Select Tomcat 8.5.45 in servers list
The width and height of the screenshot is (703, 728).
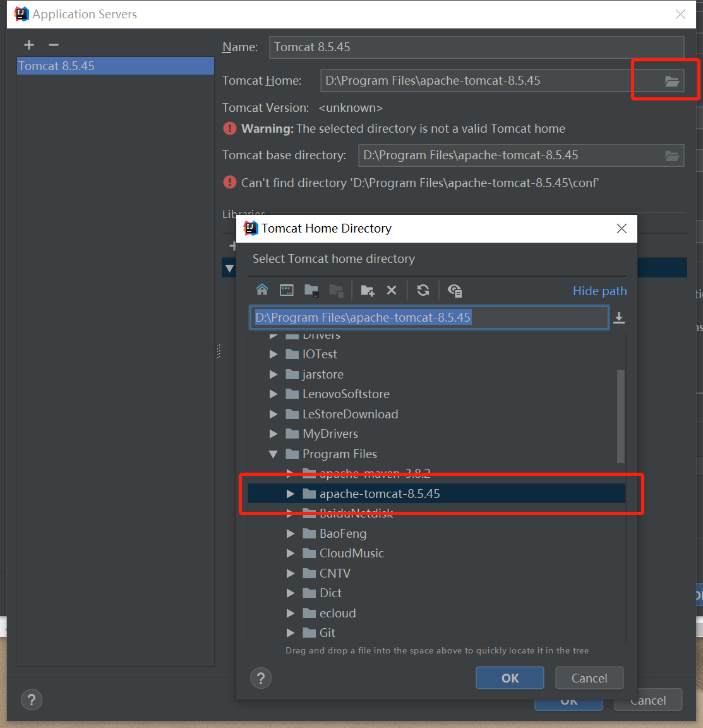[x=116, y=66]
